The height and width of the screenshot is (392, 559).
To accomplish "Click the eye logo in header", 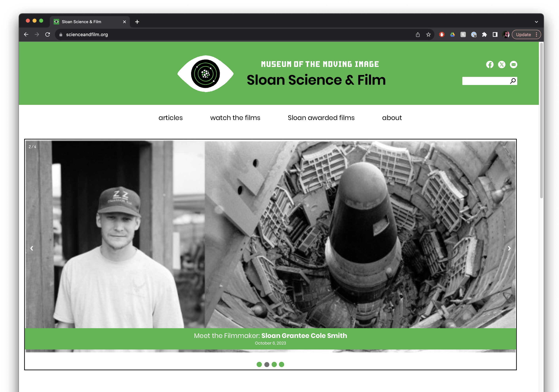I will pos(206,74).
